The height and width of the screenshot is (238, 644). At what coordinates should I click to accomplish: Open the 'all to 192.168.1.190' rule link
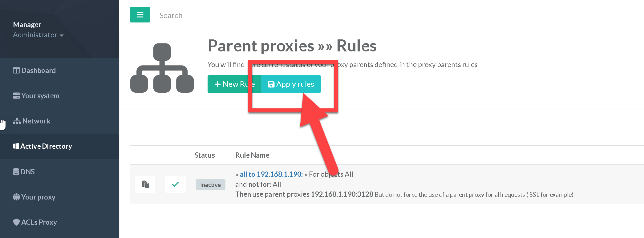pos(271,174)
